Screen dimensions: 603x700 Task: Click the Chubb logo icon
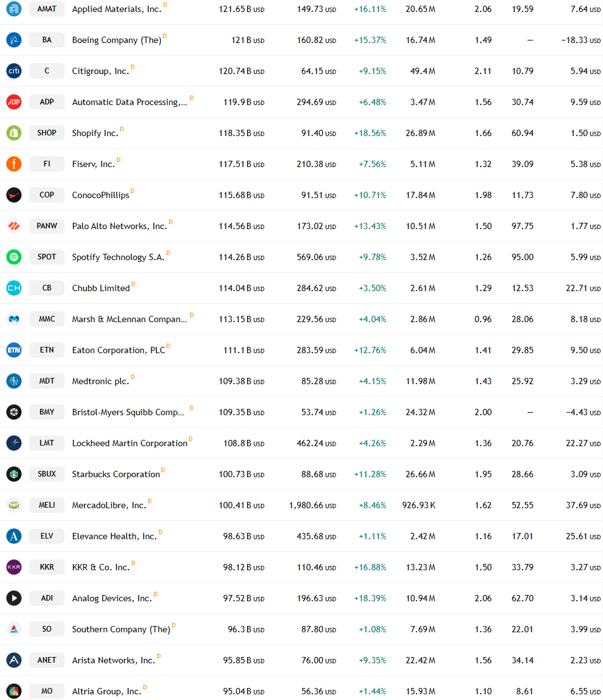click(14, 288)
